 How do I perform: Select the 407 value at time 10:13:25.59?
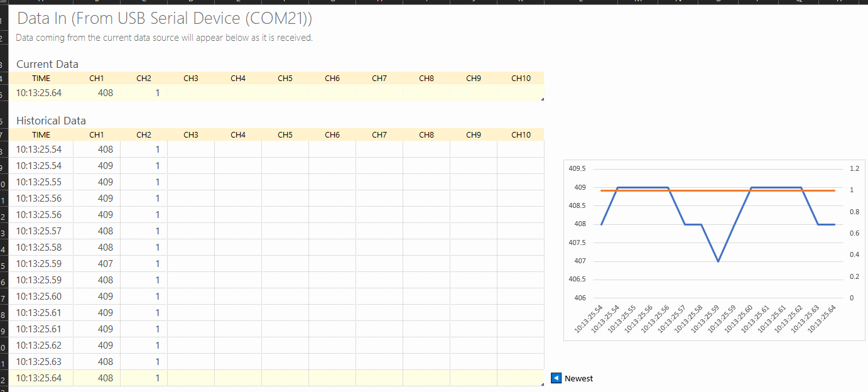(x=106, y=263)
